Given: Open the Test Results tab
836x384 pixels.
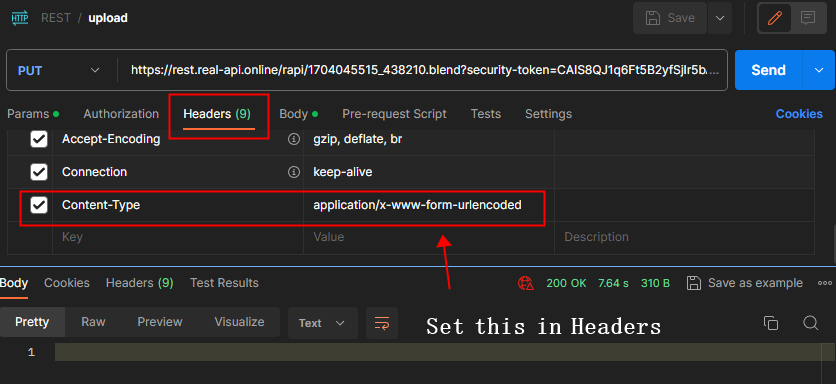Looking at the screenshot, I should (224, 283).
